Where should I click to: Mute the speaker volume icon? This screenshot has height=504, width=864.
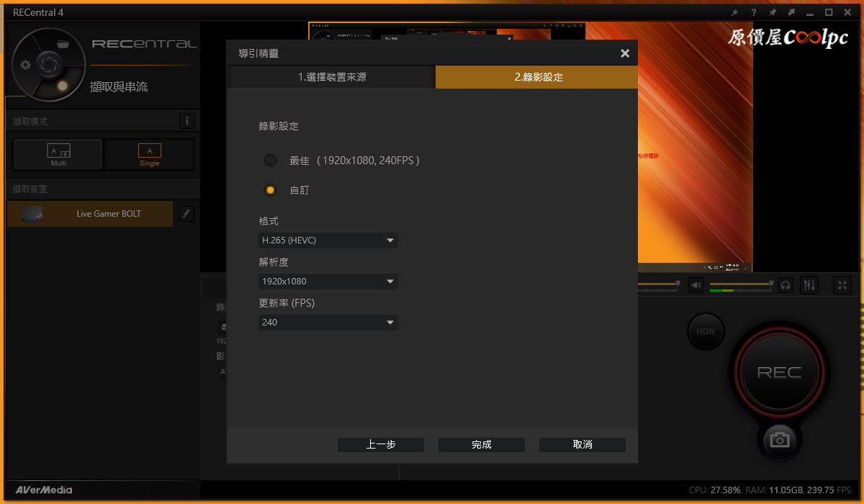[x=696, y=285]
